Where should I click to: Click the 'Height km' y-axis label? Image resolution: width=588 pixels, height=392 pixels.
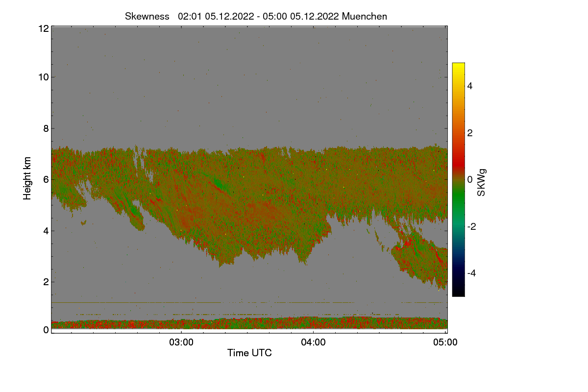pos(27,178)
